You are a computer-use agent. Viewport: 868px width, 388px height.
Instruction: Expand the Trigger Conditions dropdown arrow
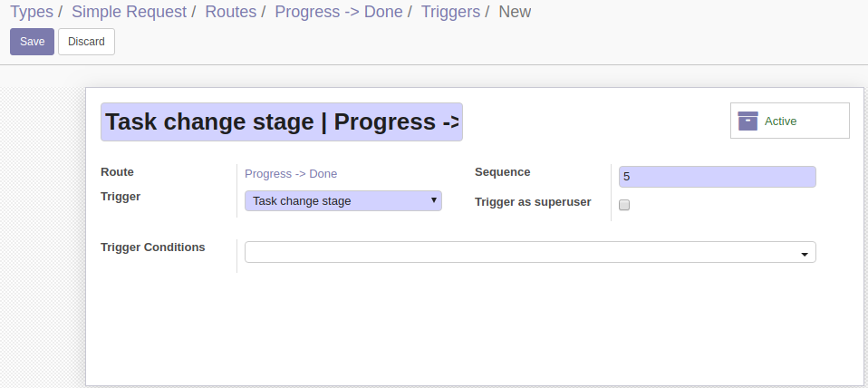[805, 254]
